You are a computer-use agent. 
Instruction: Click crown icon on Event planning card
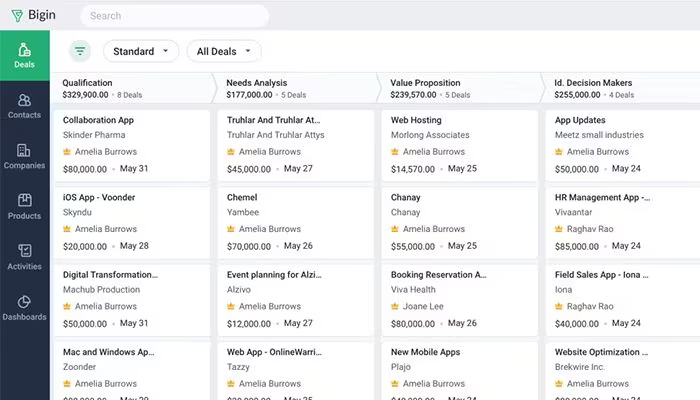point(231,306)
